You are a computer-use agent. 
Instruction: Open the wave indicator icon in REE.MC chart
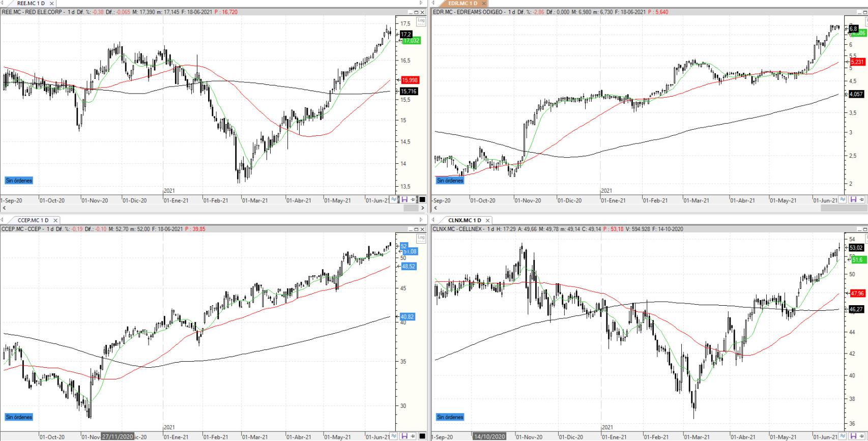pyautogui.click(x=394, y=200)
